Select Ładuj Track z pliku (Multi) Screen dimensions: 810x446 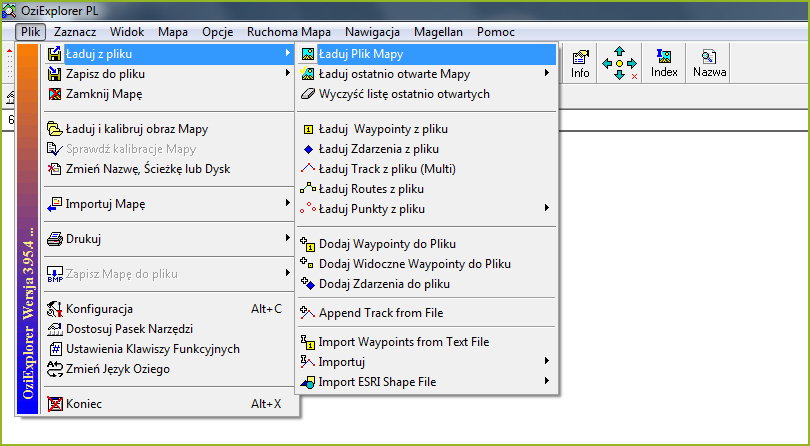(426, 168)
